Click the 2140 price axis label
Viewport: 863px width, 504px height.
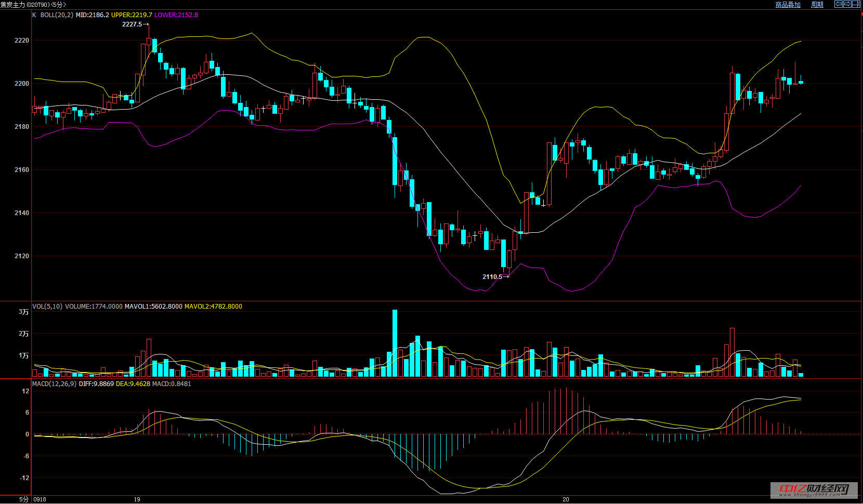point(22,213)
